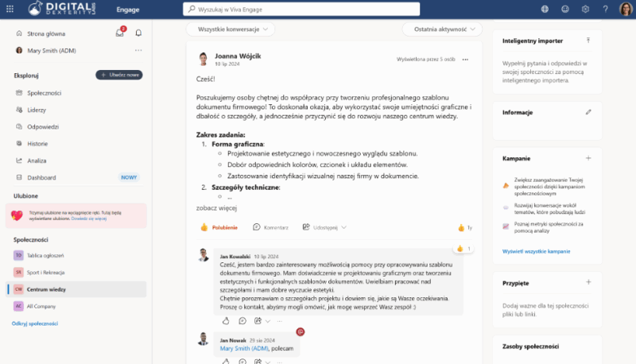The image size is (636, 364).
Task: Open the Sport i Rekreacja community
Action: coord(45,273)
